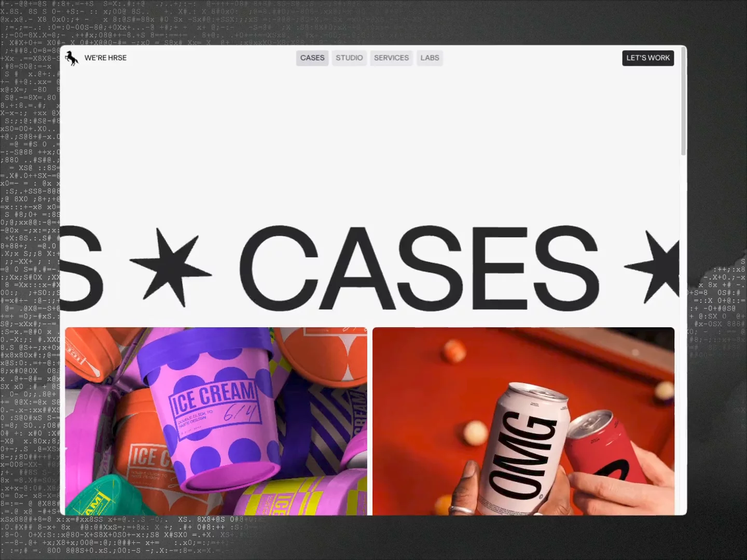This screenshot has width=747, height=560.
Task: Open the OMG can case thumbnail
Action: pos(523,421)
